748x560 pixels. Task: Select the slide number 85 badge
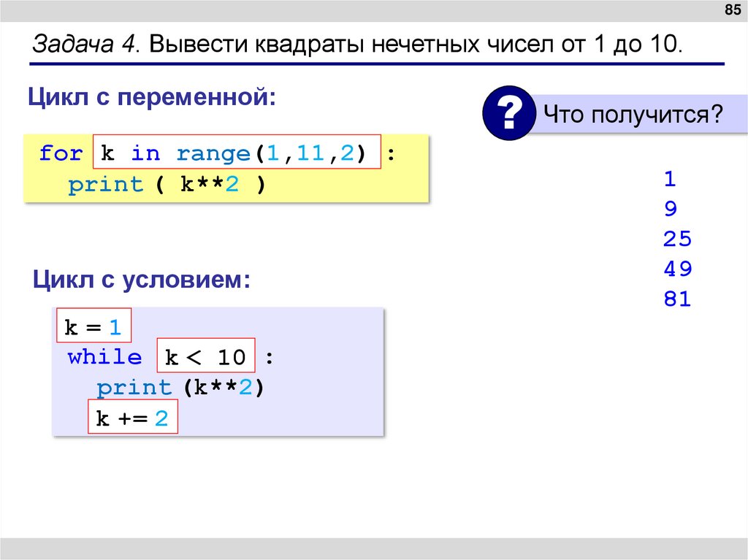(x=733, y=10)
